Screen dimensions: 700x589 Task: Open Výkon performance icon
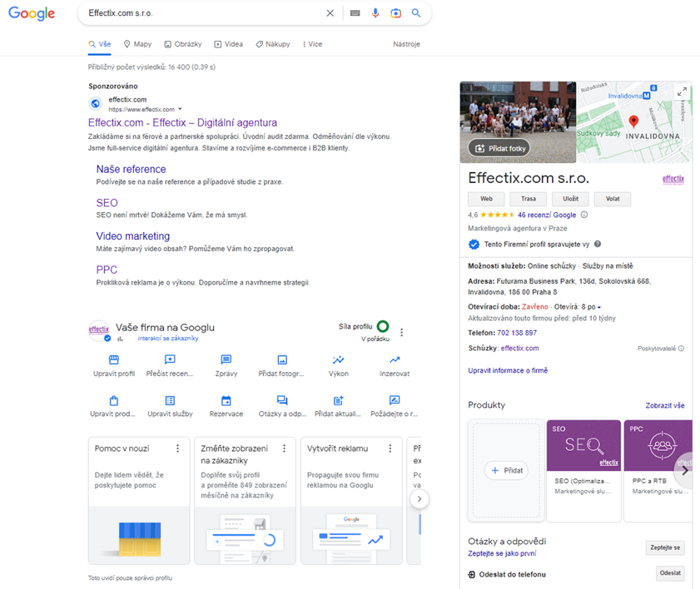click(x=339, y=359)
